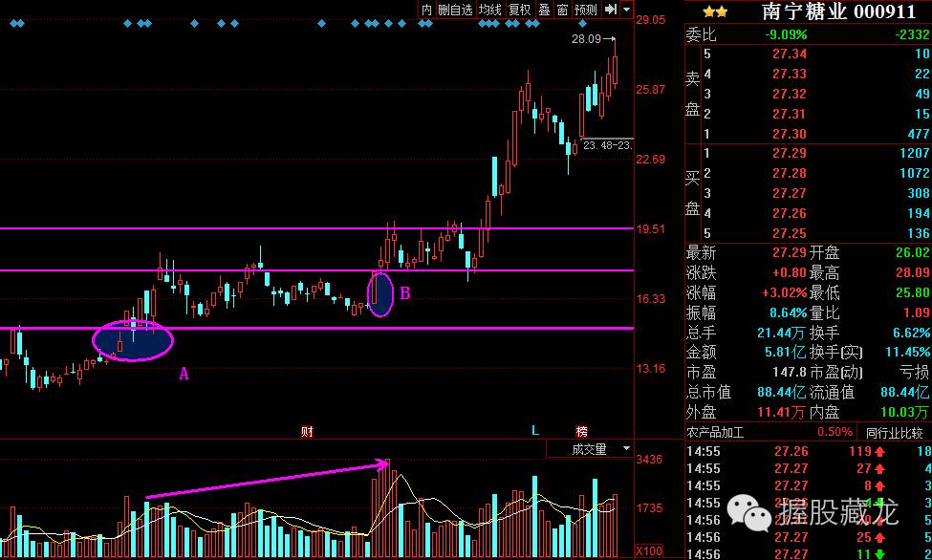Click the 市盈 value 147.8
Screen dimensions: 932x560
point(789,372)
